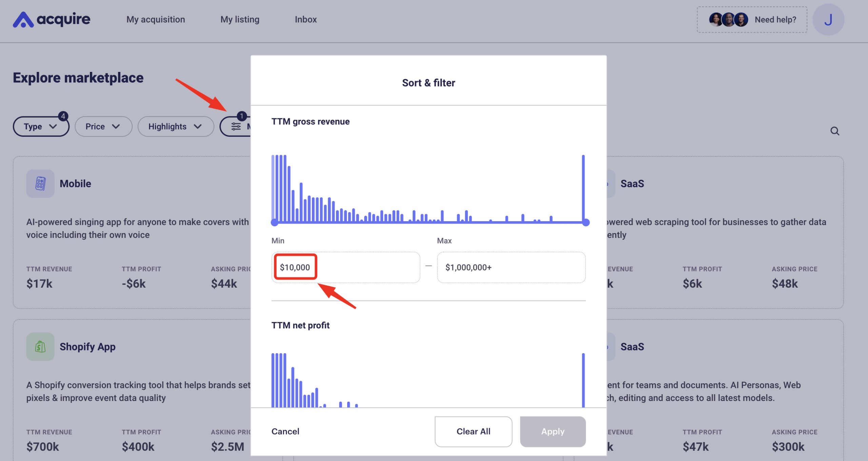
Task: Open the search magnifier icon
Action: click(834, 131)
